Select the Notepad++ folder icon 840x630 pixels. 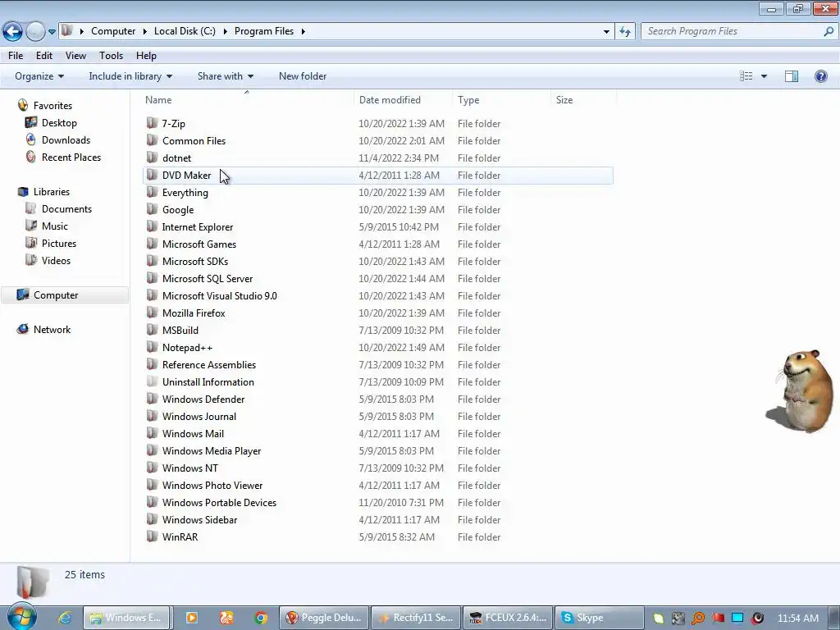[x=152, y=347]
